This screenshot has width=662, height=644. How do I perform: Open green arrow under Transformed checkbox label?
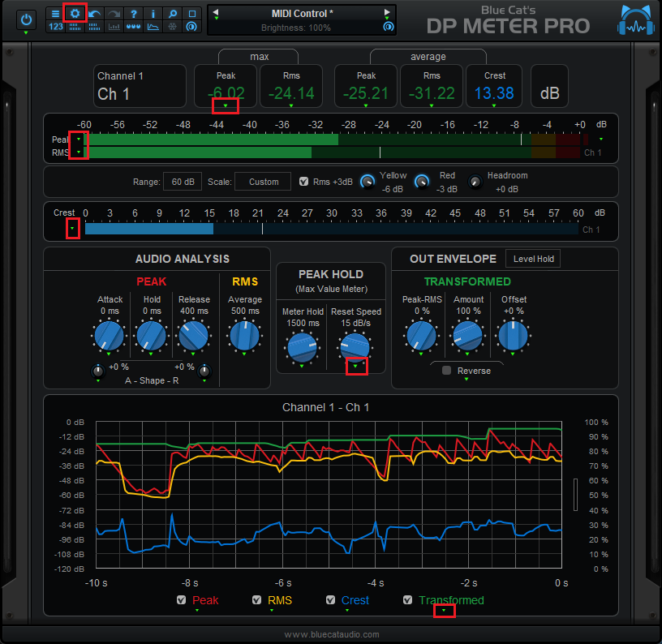coord(444,610)
